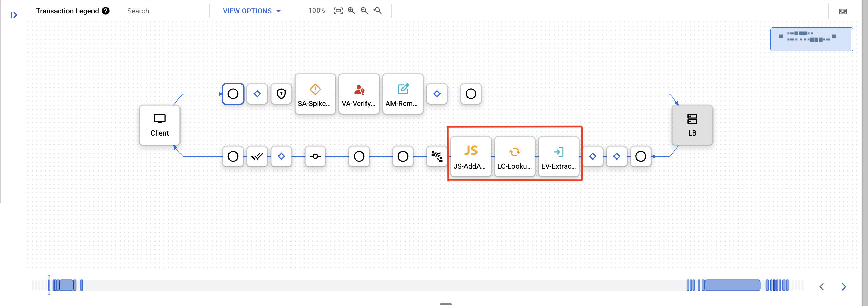Screen dimensions: 868x306
Task: Select the node just left of JS-AddA...
Action: click(437, 156)
